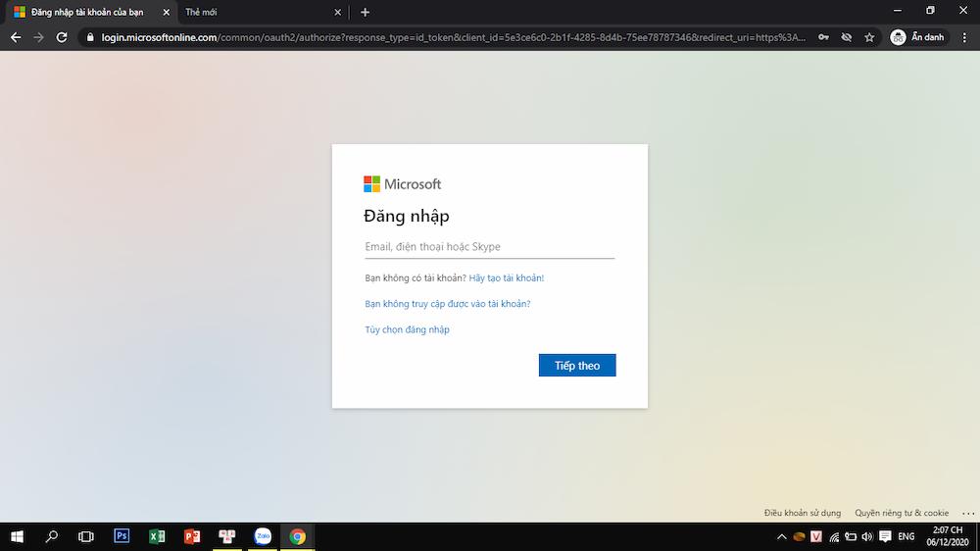Viewport: 980px width, 551px height.
Task: Click the address bar URL
Action: tap(453, 37)
